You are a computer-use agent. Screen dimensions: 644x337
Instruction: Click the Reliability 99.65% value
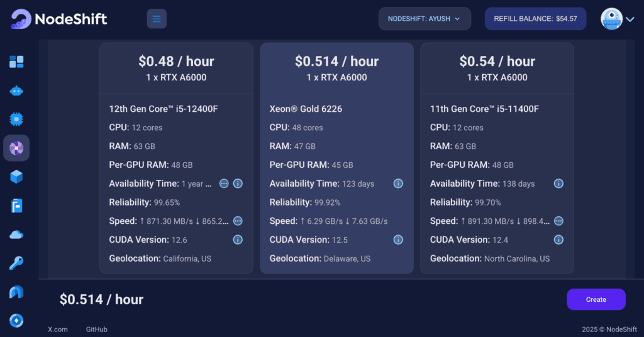167,203
